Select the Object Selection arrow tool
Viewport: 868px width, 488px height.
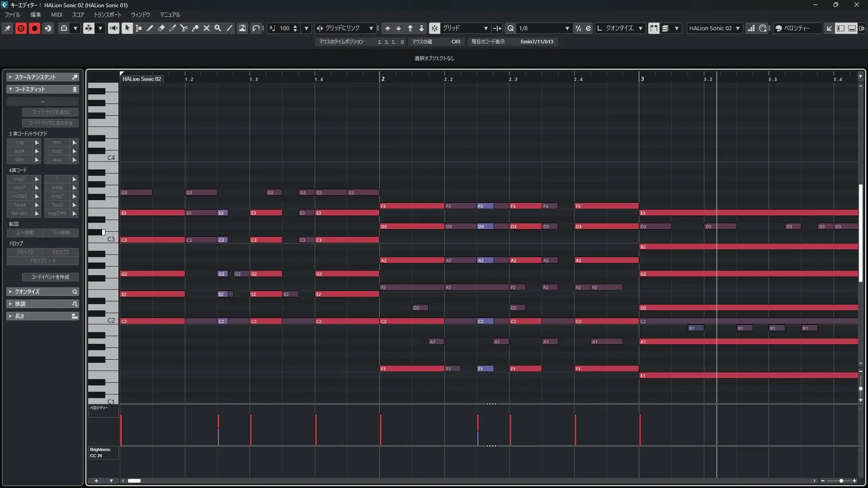tap(127, 28)
